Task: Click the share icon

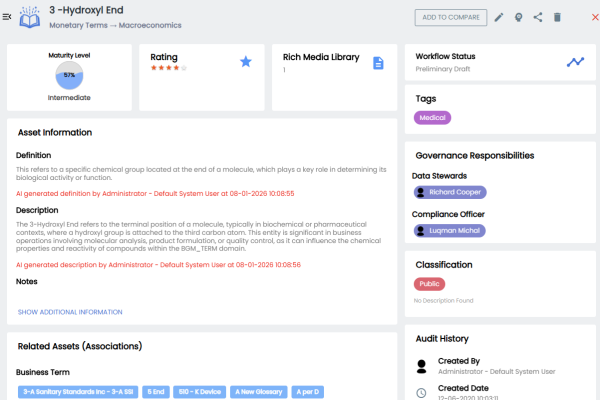Action: (538, 17)
